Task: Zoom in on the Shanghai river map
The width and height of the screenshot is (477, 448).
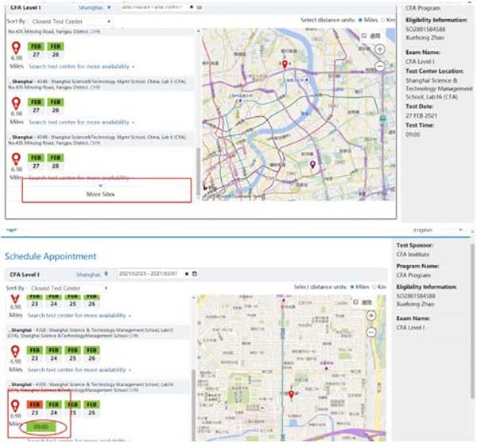Action: click(x=379, y=49)
